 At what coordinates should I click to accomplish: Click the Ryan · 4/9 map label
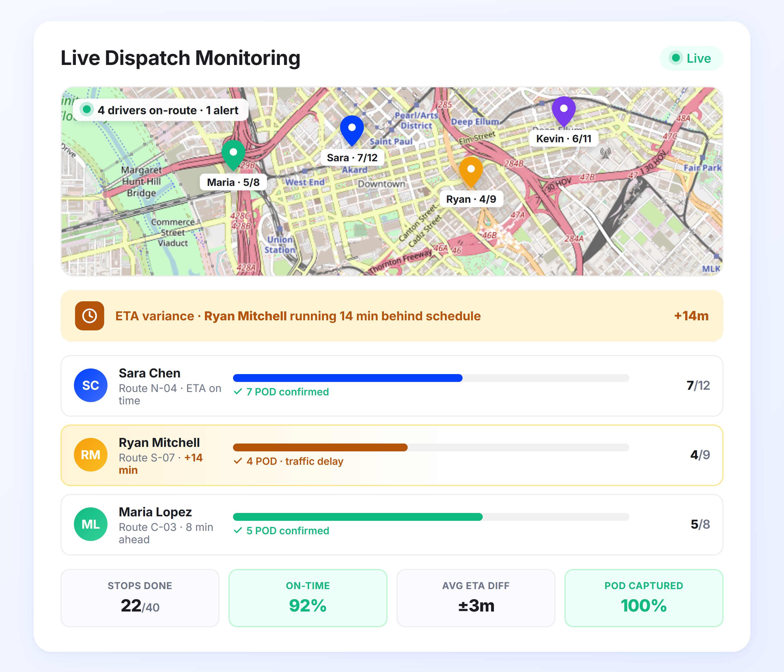coord(471,199)
